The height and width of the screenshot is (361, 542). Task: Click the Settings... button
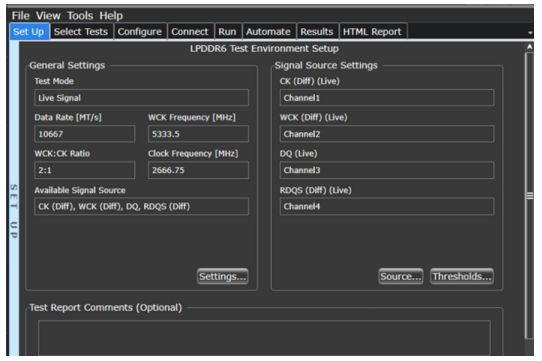click(223, 276)
